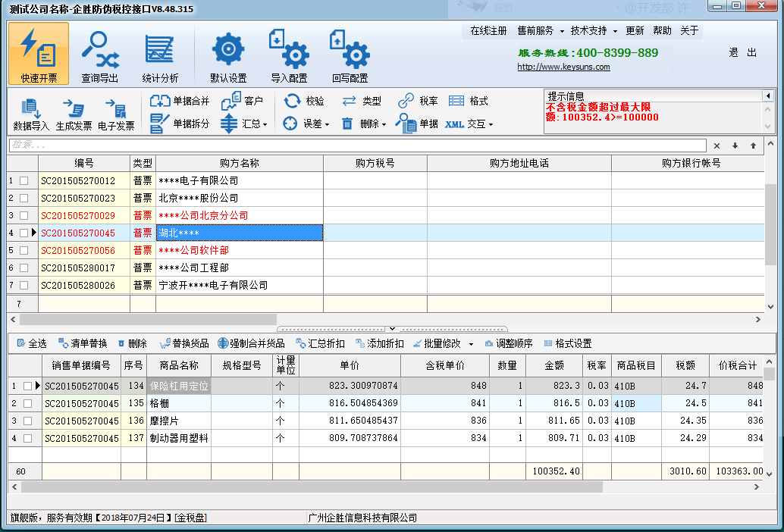Click in the 检索 search field
784x532 pixels.
tap(357, 146)
